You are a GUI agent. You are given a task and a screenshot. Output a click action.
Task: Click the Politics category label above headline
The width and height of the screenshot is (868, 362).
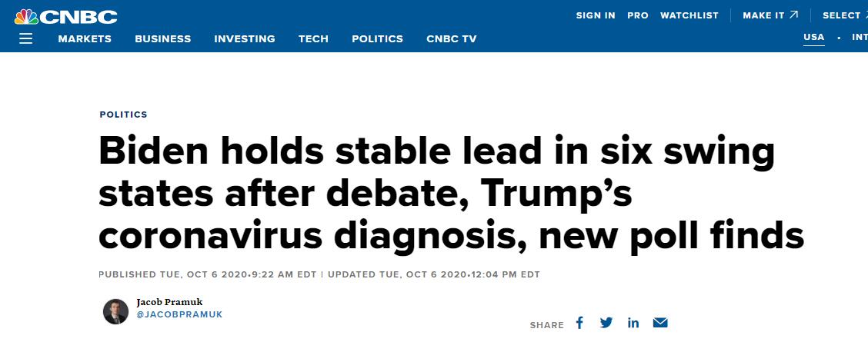pyautogui.click(x=123, y=115)
